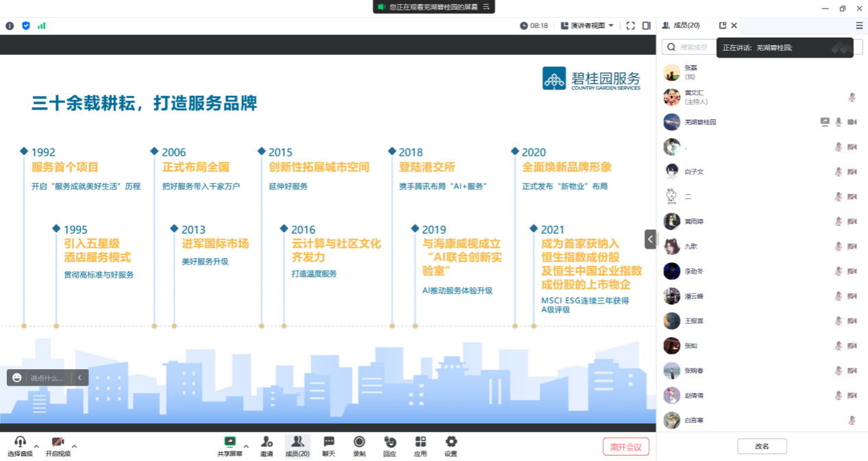Screen dimensions: 868x461
Task: Start recording with 录制 button
Action: [x=359, y=445]
